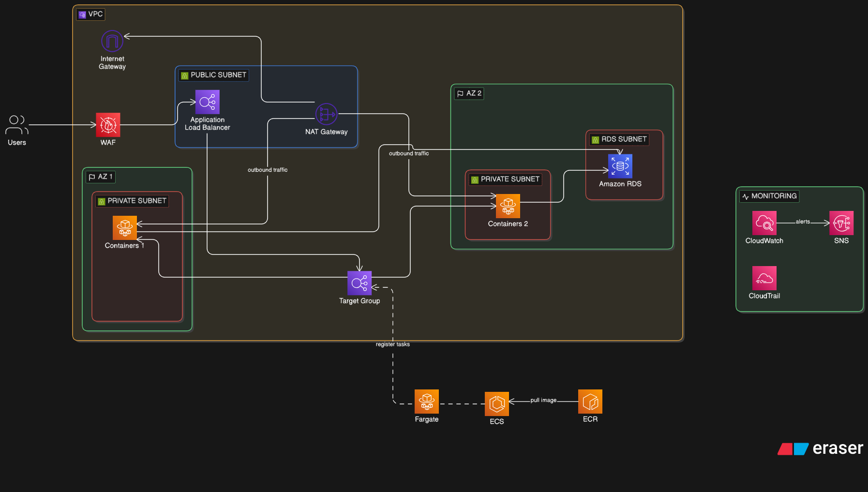Click the "CloudWatch" text label

tap(764, 241)
